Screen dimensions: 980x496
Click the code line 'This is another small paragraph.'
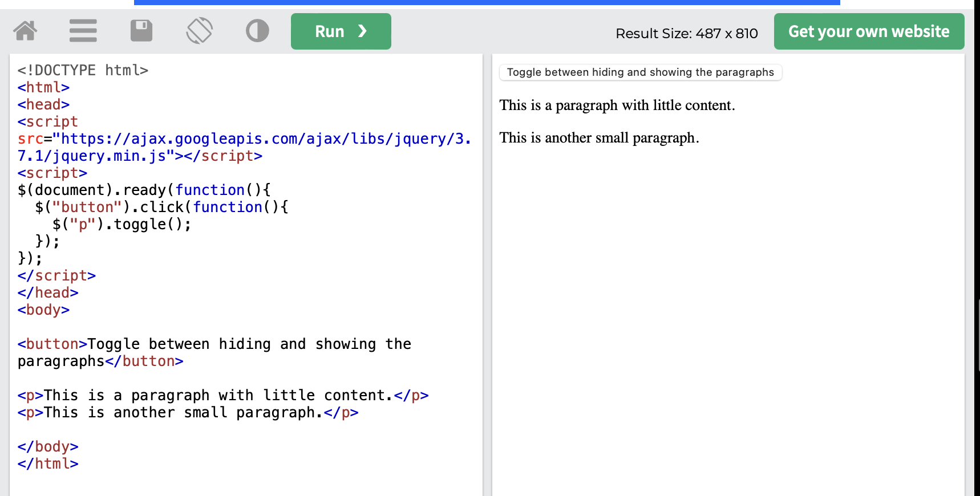[x=188, y=412]
